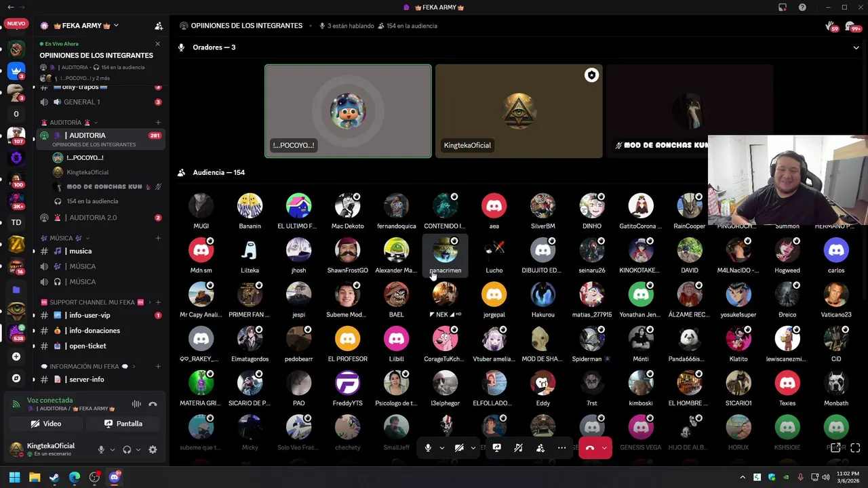
Task: Collapse the AUDITORÍA category
Action: coord(70,123)
